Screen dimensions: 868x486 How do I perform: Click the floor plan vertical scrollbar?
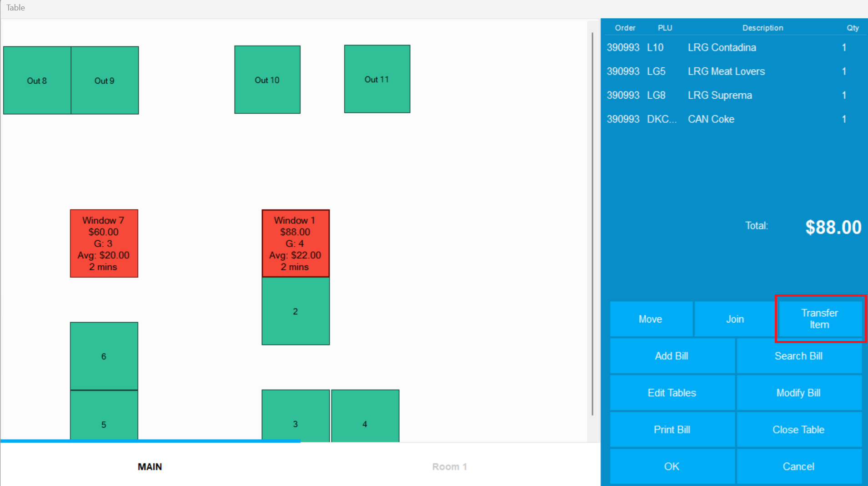coord(592,223)
